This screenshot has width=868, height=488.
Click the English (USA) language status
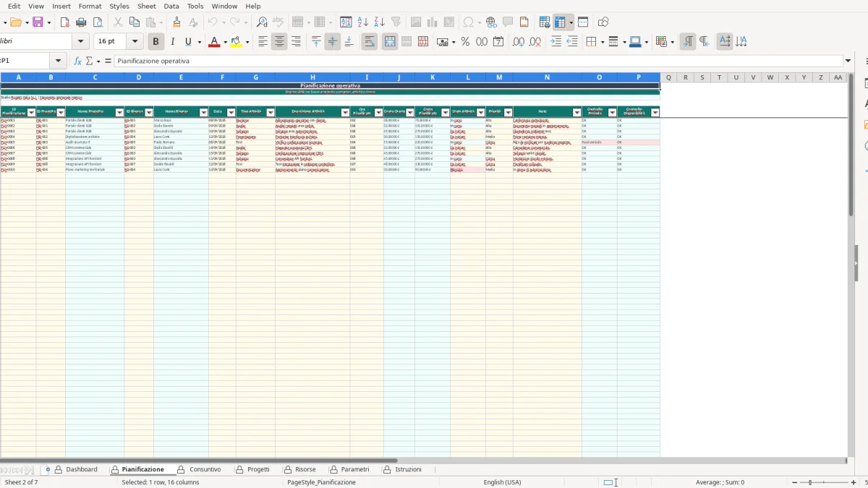pos(502,482)
